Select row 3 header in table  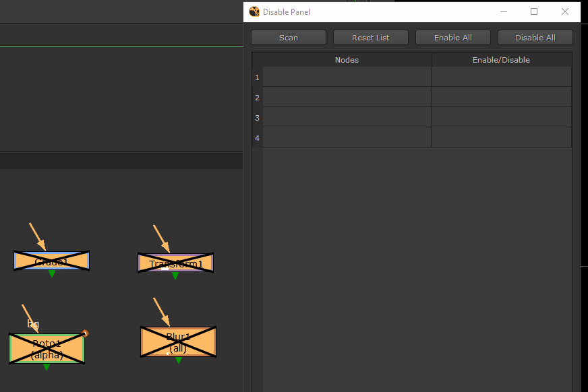[x=257, y=118]
